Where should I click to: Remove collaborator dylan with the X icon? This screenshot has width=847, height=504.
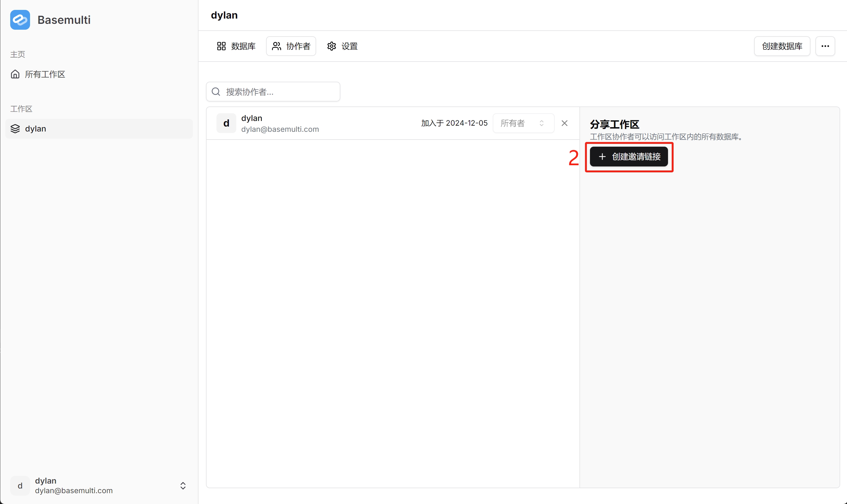(565, 123)
